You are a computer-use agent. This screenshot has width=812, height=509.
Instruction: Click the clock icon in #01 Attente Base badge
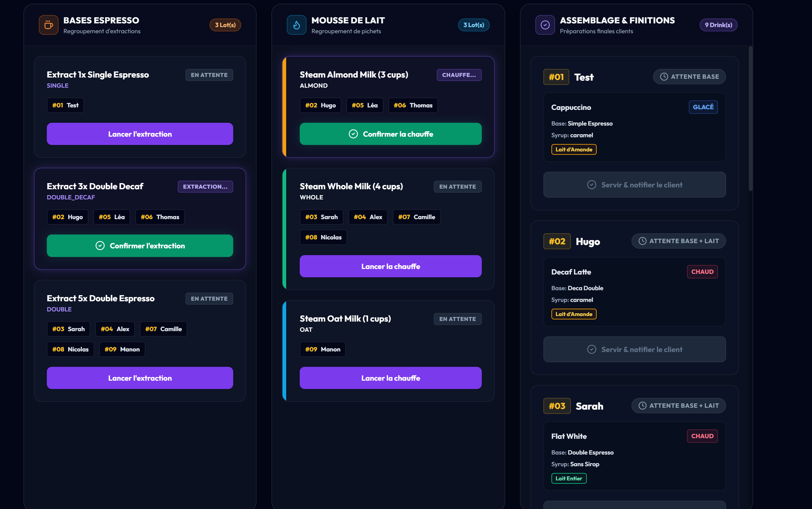pos(664,77)
